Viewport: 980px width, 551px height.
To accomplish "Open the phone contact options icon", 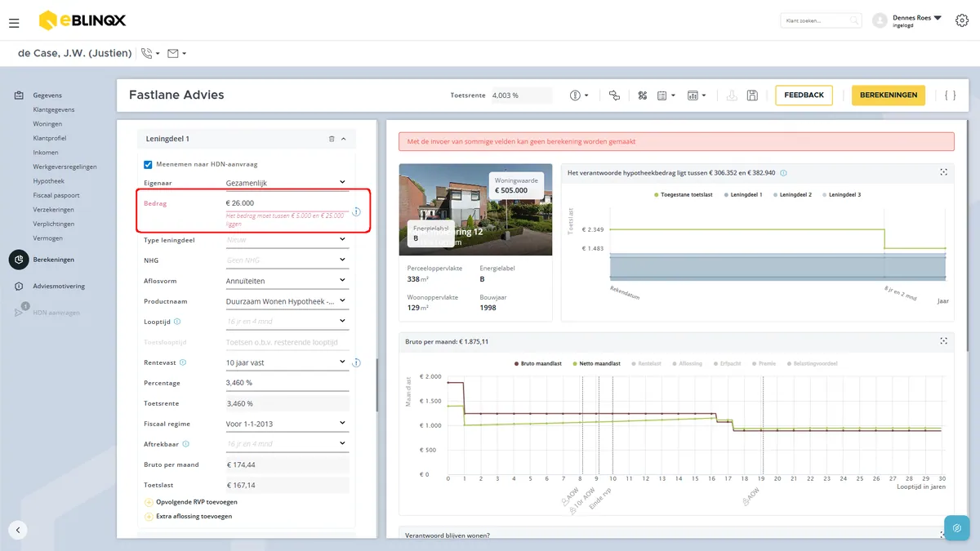I will pos(147,54).
